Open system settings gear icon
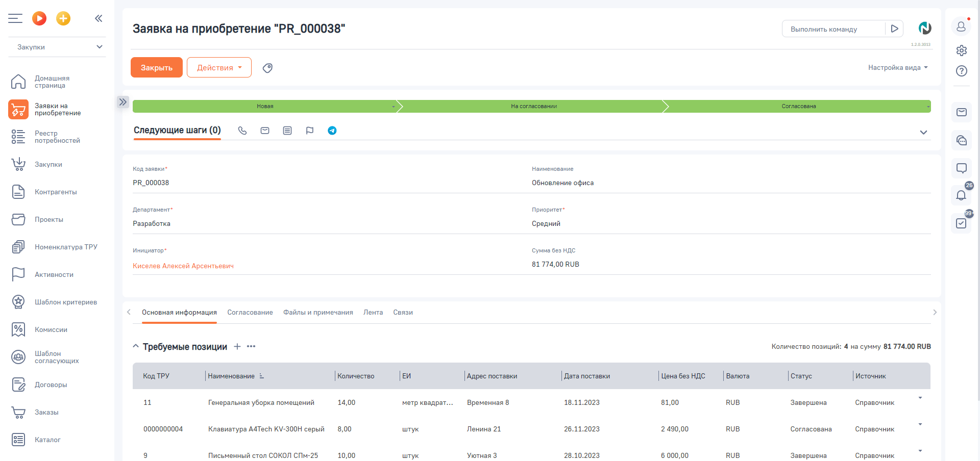The height and width of the screenshot is (461, 980). (x=962, y=50)
